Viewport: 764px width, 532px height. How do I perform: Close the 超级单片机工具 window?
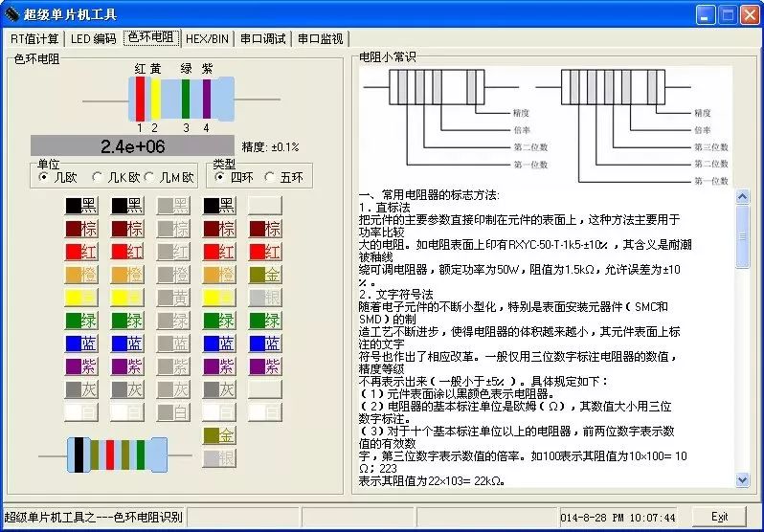click(750, 14)
